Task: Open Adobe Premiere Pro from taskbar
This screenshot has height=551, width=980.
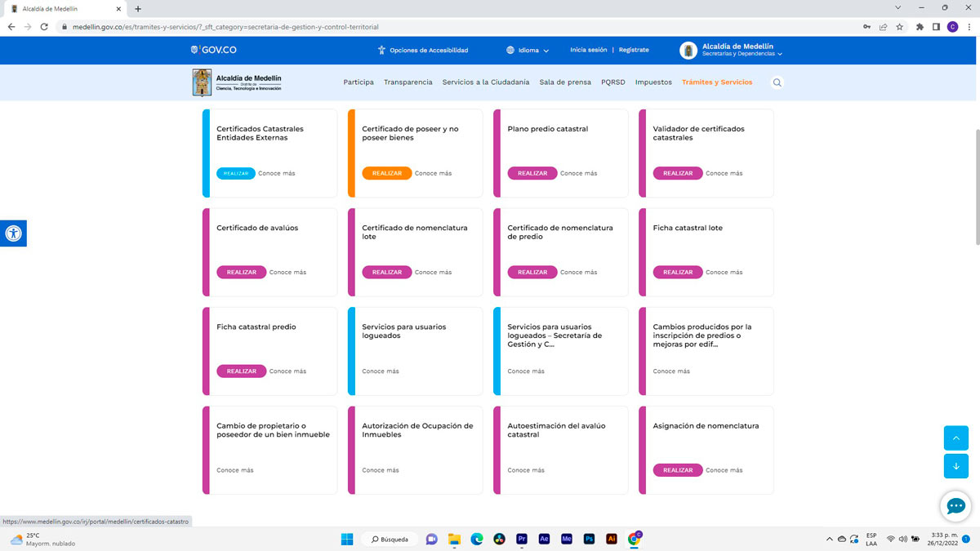Action: 522,539
